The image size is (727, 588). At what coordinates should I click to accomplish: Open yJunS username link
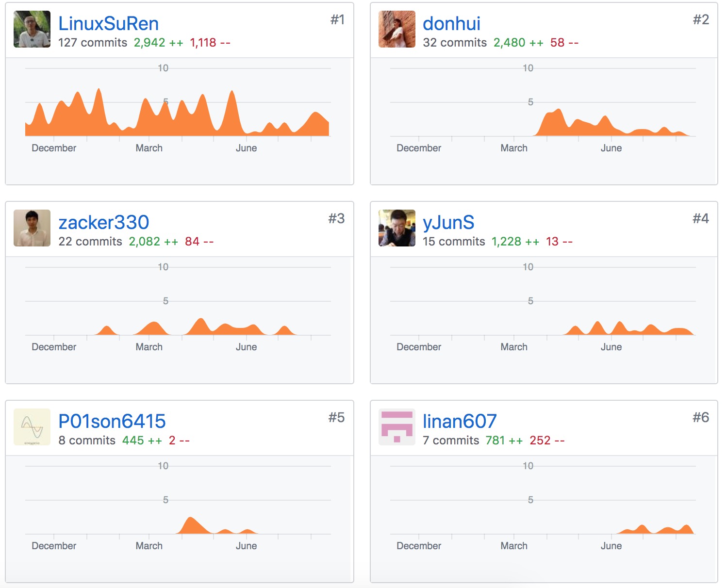pos(448,222)
